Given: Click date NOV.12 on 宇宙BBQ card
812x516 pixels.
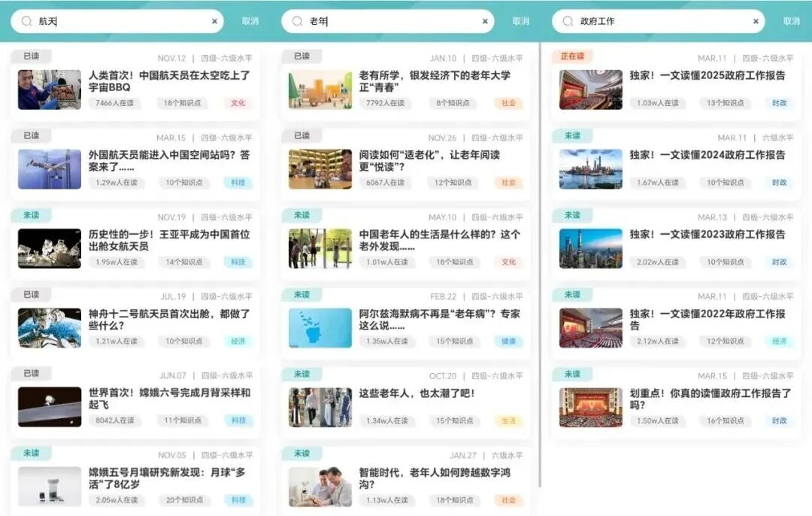Looking at the screenshot, I should pyautogui.click(x=171, y=59).
